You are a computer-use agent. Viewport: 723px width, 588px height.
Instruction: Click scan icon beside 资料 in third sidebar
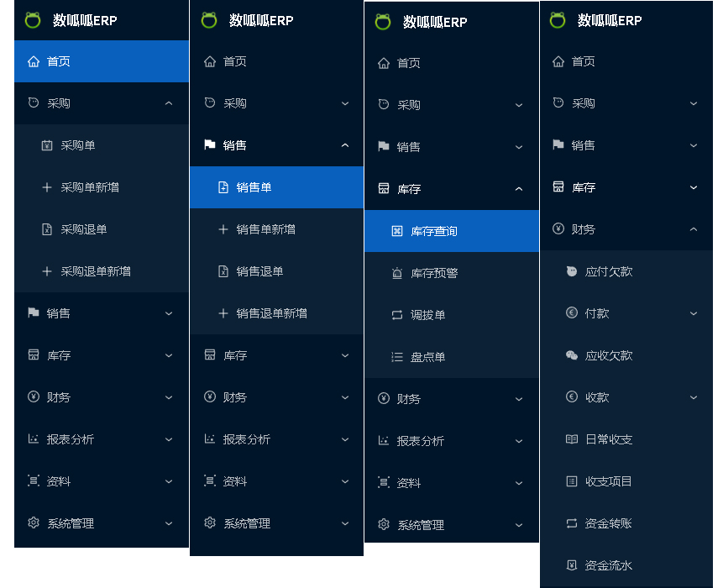tap(384, 482)
